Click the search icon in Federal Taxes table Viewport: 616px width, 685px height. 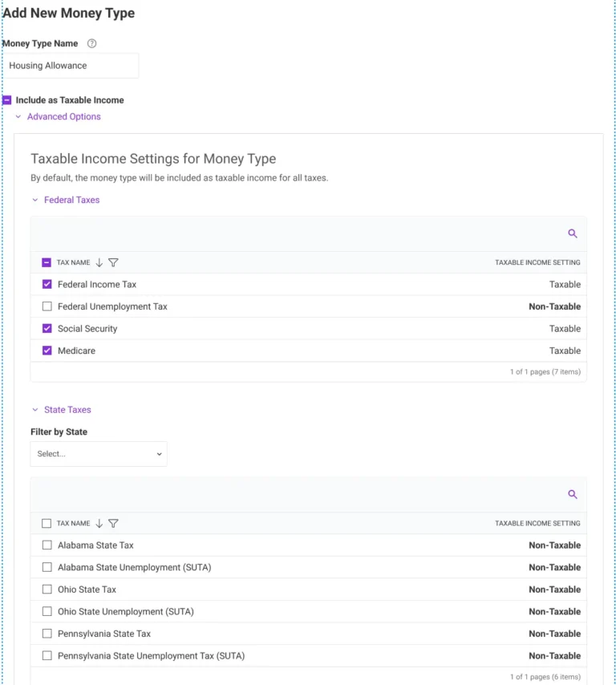click(572, 233)
